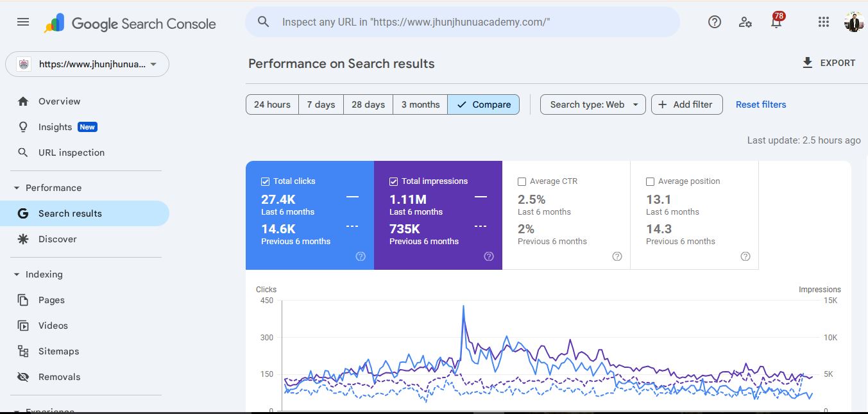Click the Videos play icon
The width and height of the screenshot is (868, 414).
click(x=23, y=326)
